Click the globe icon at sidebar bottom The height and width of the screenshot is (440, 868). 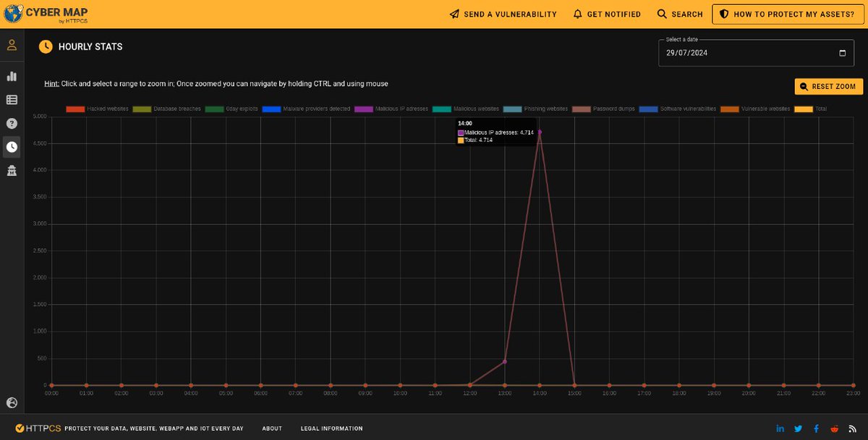[12, 403]
